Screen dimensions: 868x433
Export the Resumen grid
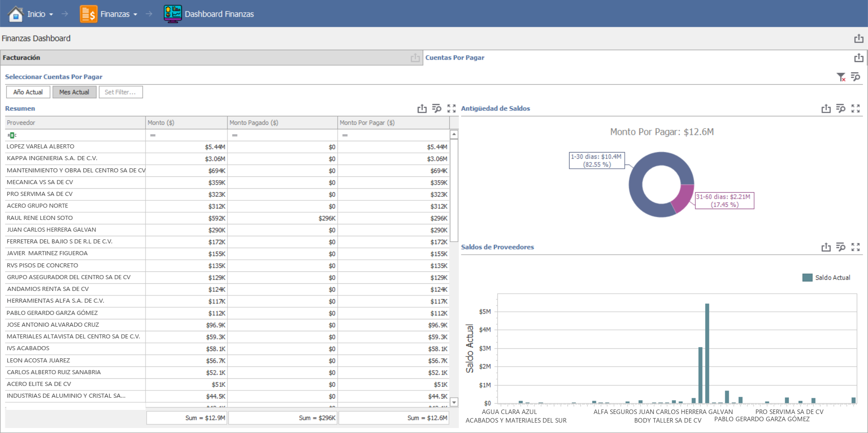coord(422,109)
